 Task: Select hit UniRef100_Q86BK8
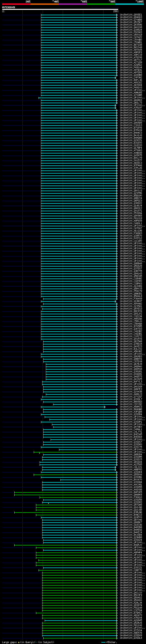[x=131, y=495]
